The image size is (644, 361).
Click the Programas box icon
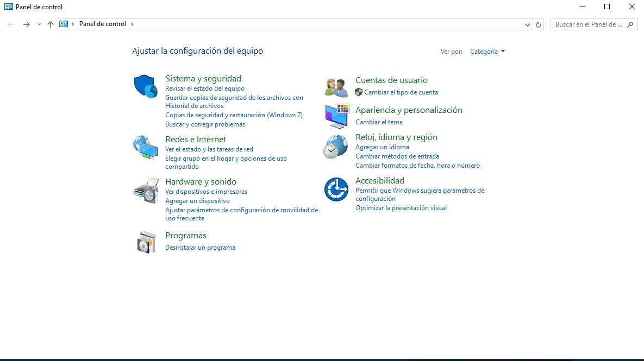(x=147, y=242)
